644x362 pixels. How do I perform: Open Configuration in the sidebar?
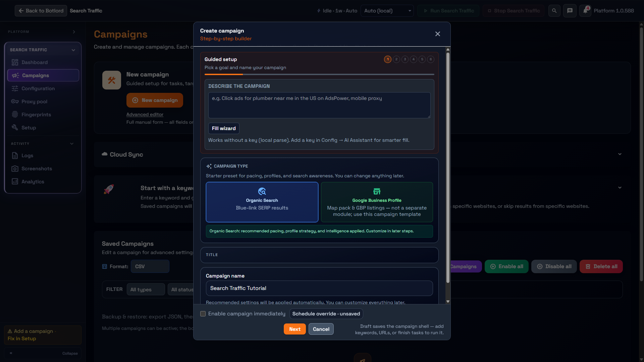coord(43,88)
